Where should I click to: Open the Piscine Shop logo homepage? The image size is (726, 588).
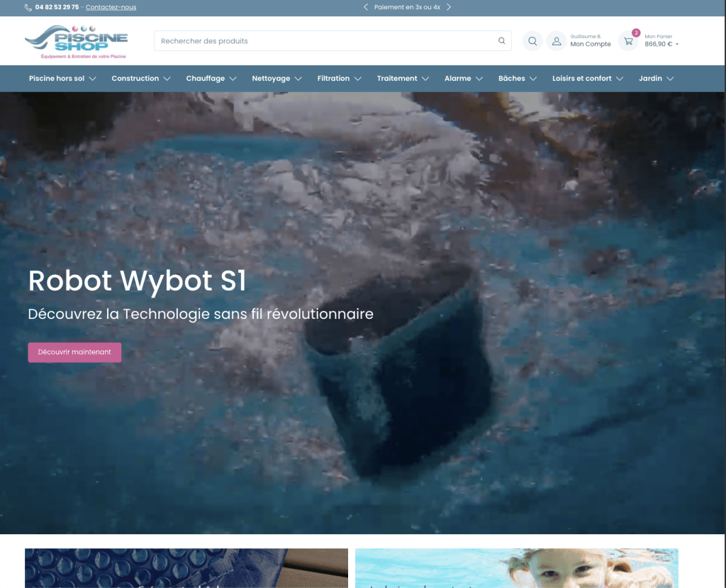click(77, 42)
